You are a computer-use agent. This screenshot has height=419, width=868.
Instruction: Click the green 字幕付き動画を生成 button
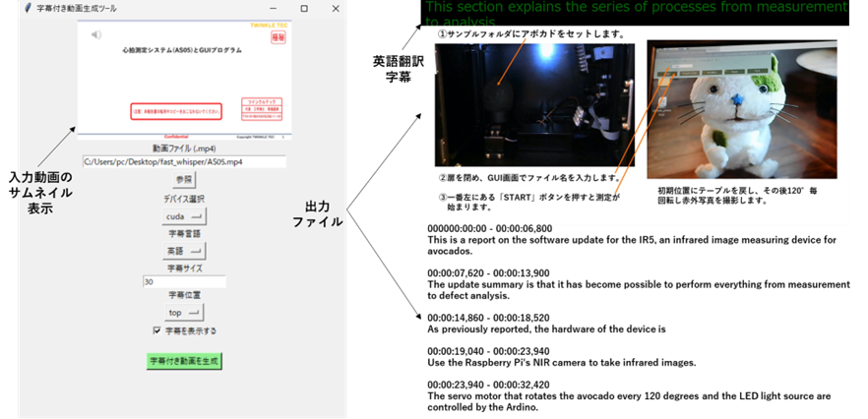pyautogui.click(x=184, y=361)
